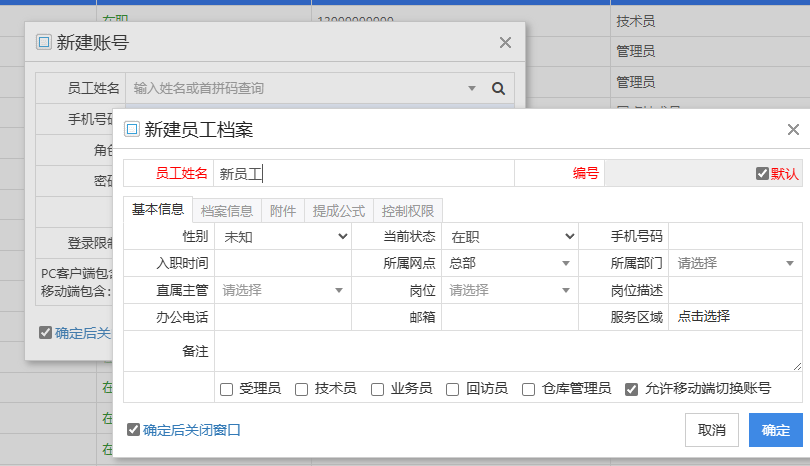Toggle 确定后关闭窗口 in employee dialog
Viewport: 810px width, 466px height.
coord(134,430)
